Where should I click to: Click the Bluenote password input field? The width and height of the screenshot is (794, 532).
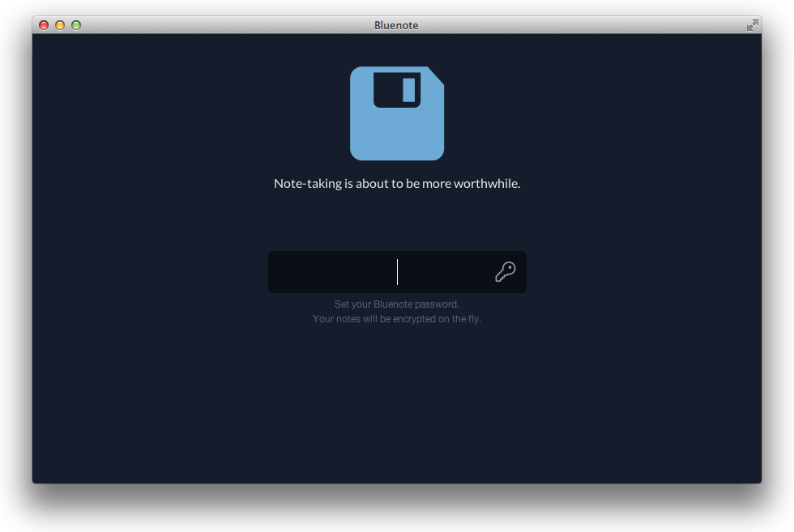click(x=397, y=272)
